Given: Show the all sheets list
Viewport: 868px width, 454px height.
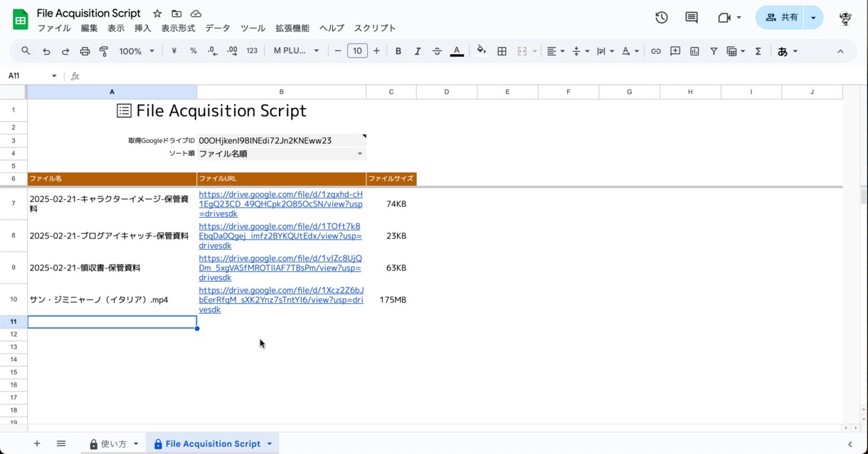Looking at the screenshot, I should coord(61,443).
